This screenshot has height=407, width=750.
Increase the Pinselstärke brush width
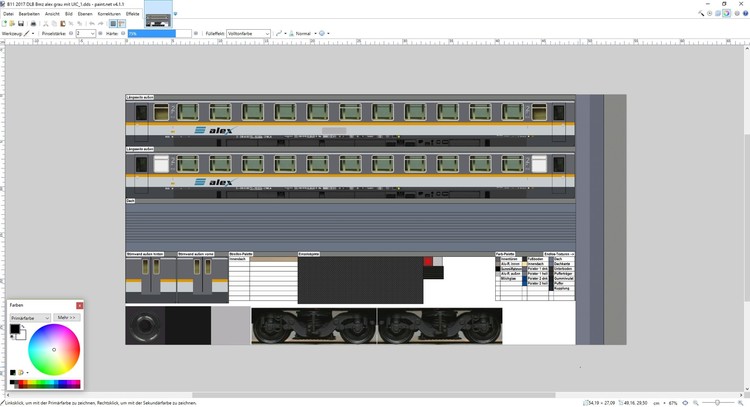(100, 33)
